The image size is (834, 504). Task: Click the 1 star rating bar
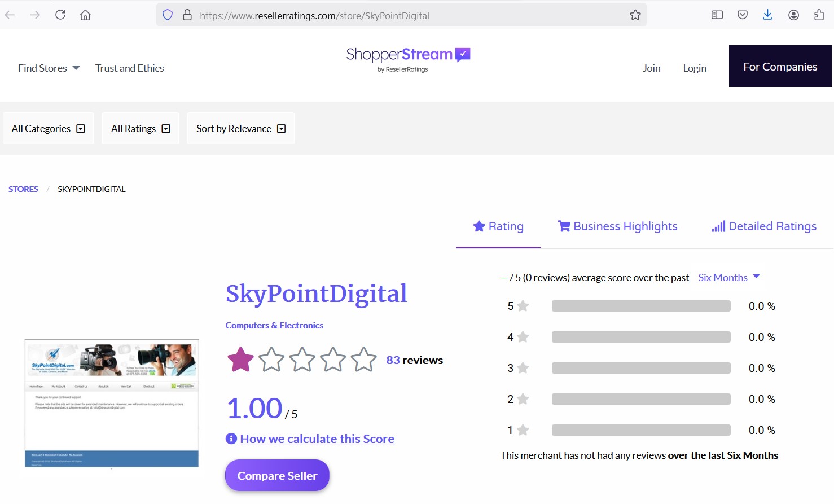(641, 430)
